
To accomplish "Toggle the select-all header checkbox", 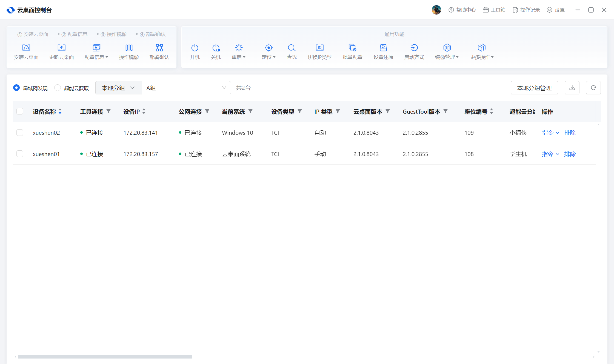I will coord(20,111).
